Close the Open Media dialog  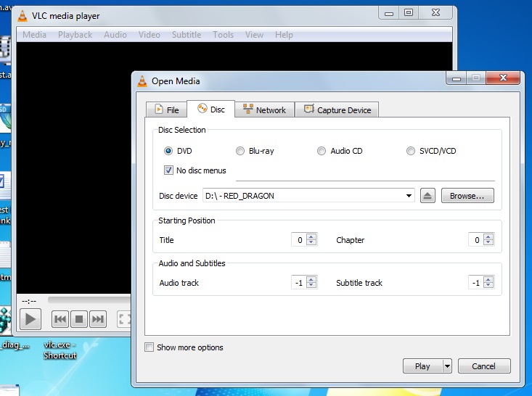pyautogui.click(x=503, y=78)
